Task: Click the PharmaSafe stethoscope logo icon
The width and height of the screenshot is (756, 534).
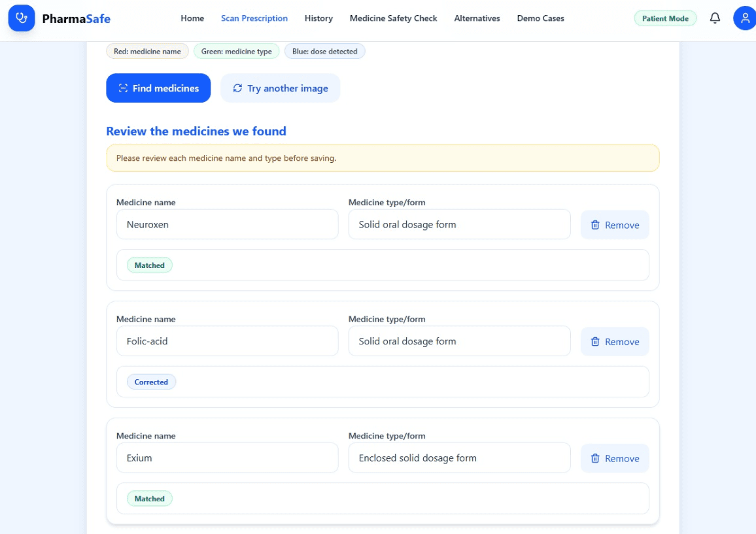Action: coord(22,18)
